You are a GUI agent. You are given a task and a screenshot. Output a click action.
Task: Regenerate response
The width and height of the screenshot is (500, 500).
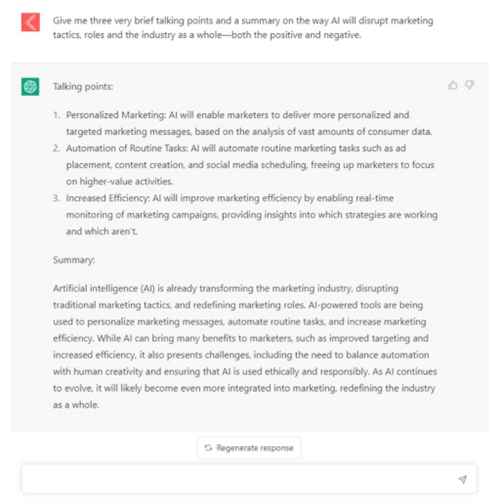[249, 448]
